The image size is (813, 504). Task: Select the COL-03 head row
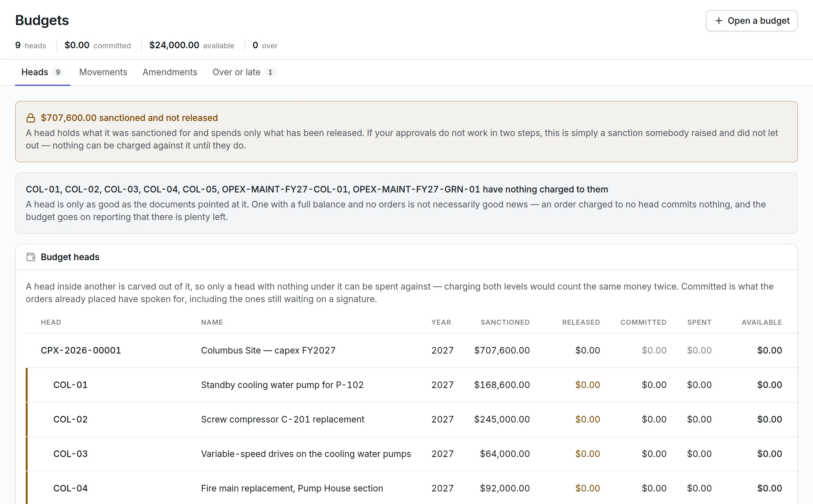coord(412,454)
